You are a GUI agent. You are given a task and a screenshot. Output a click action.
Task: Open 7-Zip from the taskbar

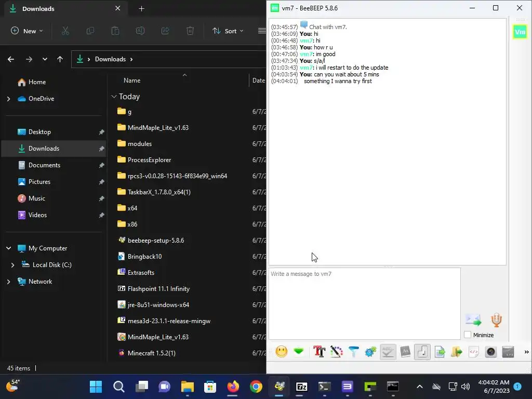(301, 387)
